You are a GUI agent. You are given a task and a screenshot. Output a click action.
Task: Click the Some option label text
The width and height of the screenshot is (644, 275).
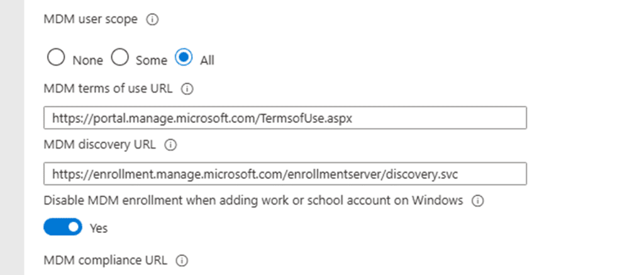coord(152,60)
